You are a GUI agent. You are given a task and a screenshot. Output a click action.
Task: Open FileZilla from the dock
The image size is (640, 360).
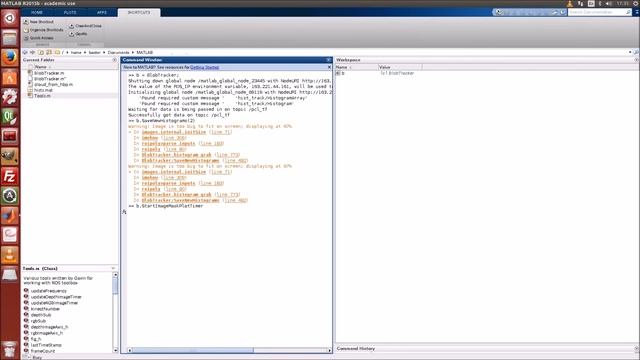point(10,176)
